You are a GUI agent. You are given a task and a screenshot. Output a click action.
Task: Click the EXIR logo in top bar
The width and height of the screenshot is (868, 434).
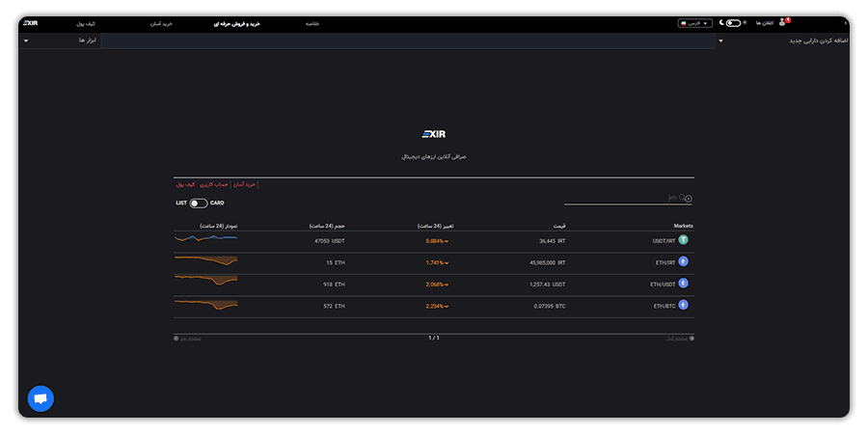[x=31, y=23]
